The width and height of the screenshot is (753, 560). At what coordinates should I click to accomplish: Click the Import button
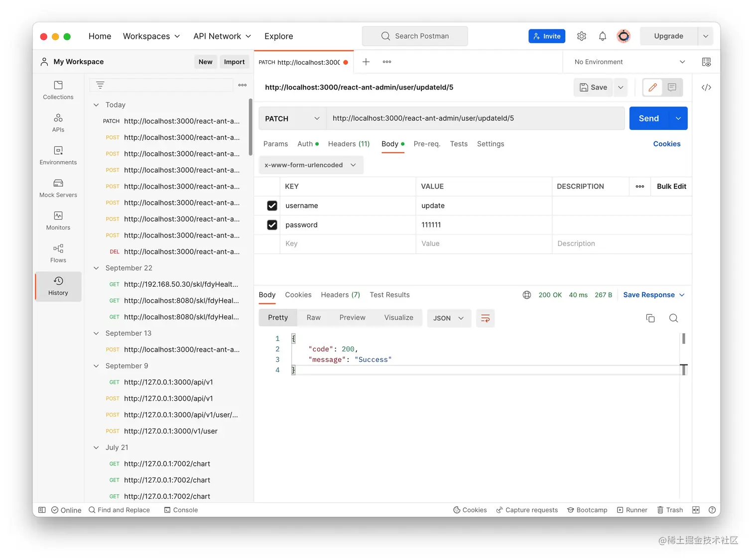point(234,62)
